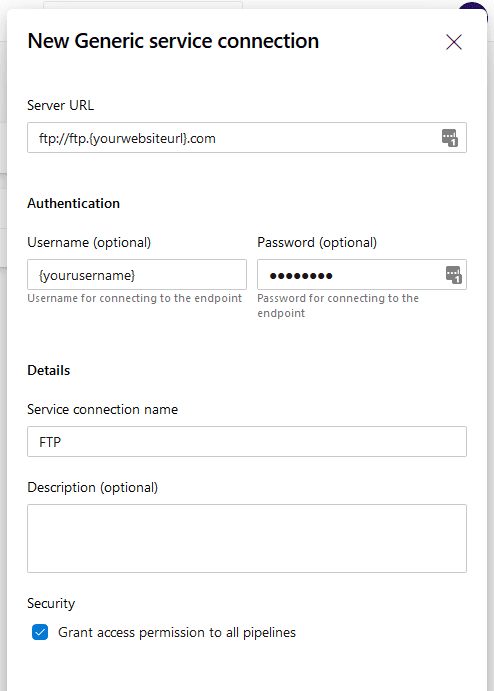Click the 'New Generic service connection' title
This screenshot has width=494, height=691.
(173, 41)
